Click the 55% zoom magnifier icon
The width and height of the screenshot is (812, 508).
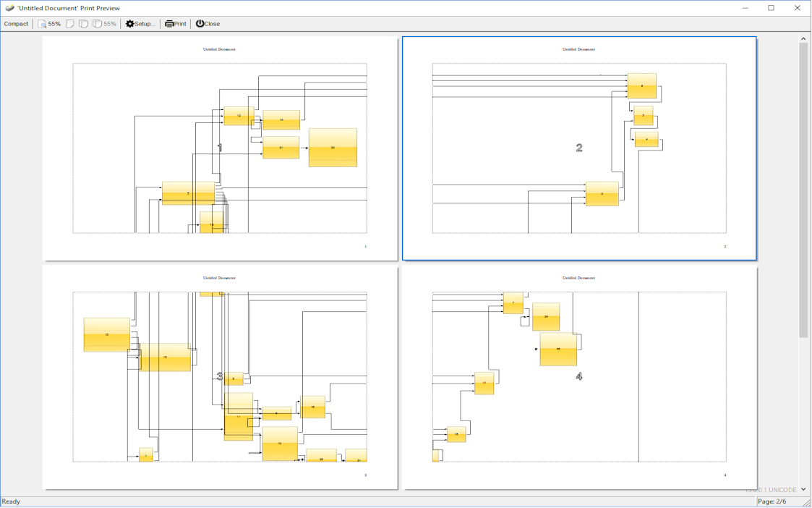point(43,24)
